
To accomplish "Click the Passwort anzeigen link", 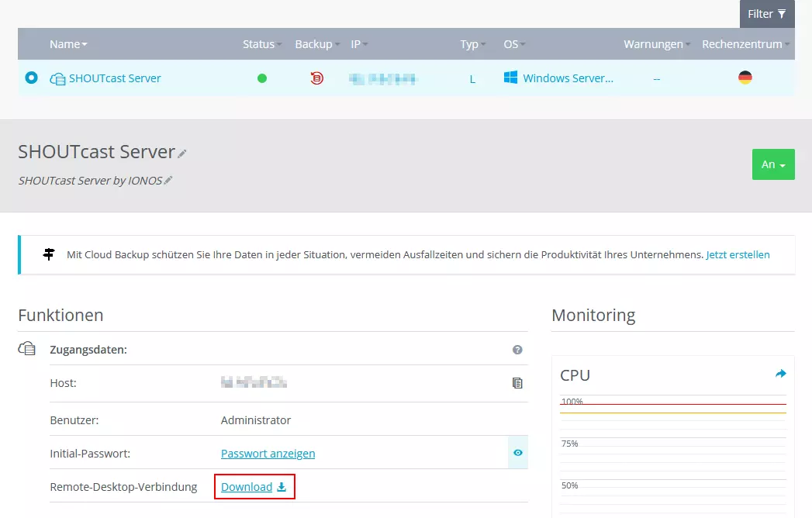I will point(268,454).
